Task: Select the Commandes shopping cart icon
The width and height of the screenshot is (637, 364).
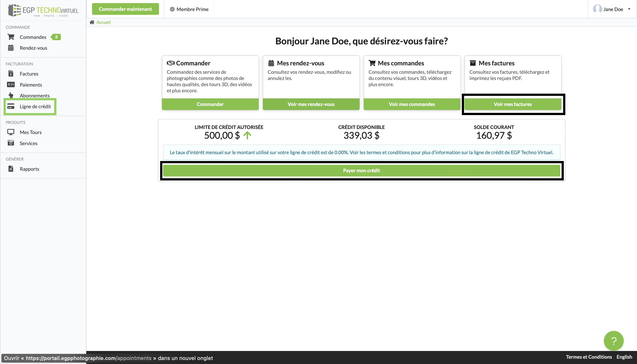Action: [11, 37]
